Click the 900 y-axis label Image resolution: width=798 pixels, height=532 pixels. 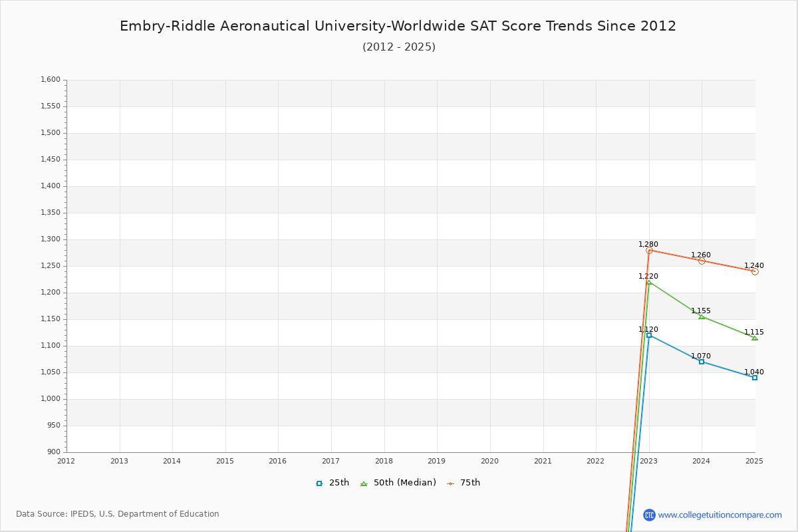click(53, 452)
